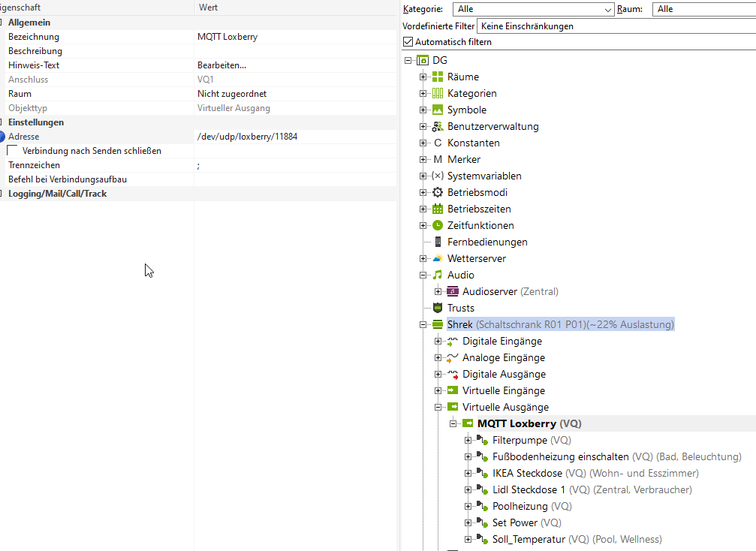Toggle the Automatisch filtern checkbox
The height and width of the screenshot is (551, 756).
click(x=408, y=42)
